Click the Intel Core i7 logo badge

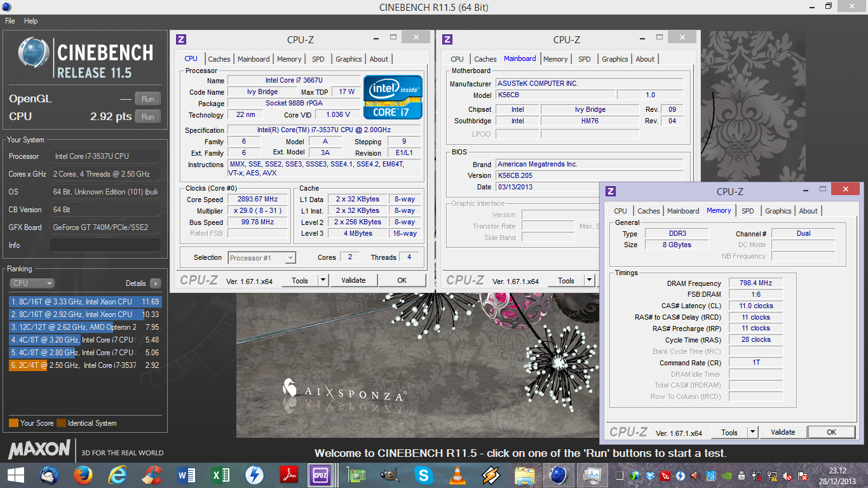[393, 97]
